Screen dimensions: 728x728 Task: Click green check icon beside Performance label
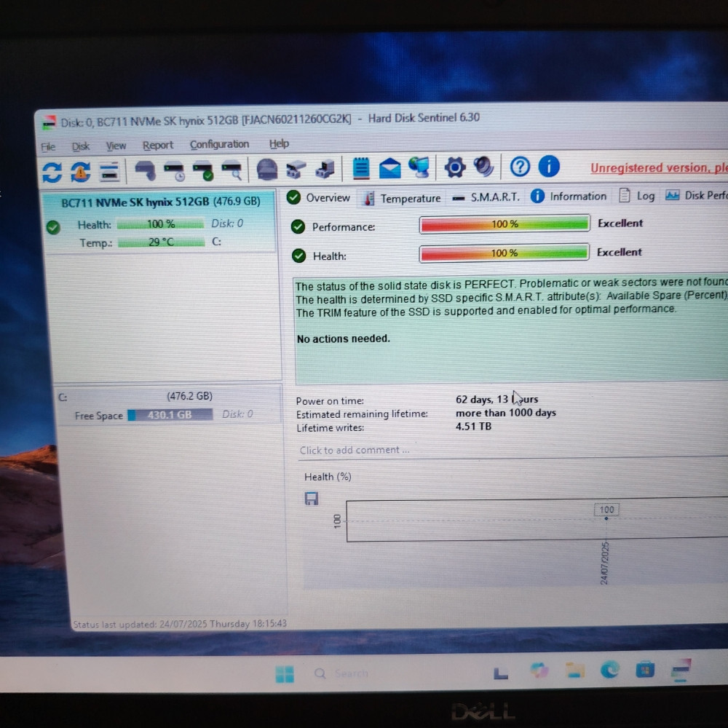[298, 226]
